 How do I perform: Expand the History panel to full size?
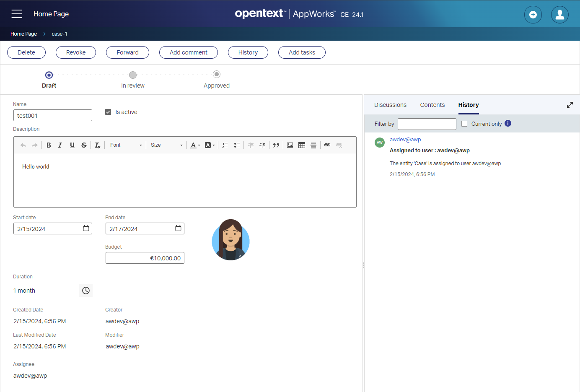point(570,105)
